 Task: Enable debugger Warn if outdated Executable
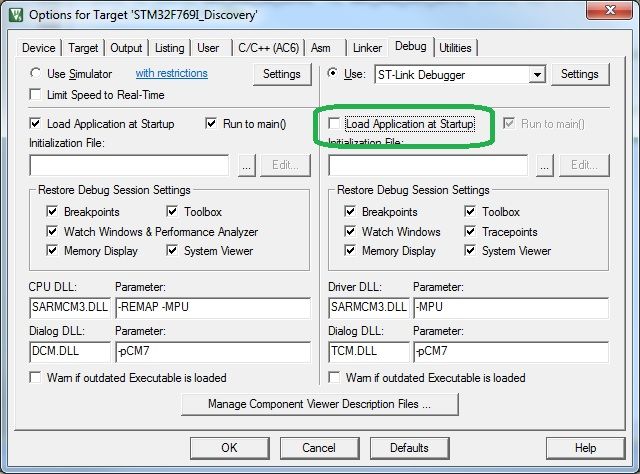(334, 377)
